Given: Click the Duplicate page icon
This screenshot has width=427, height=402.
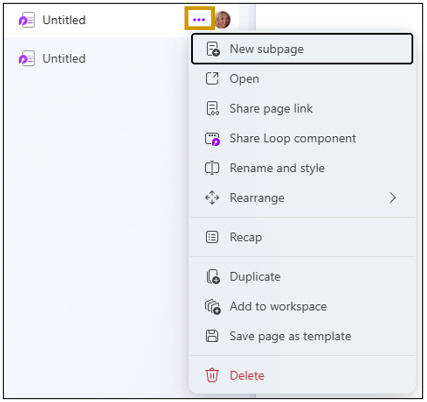Looking at the screenshot, I should point(213,277).
